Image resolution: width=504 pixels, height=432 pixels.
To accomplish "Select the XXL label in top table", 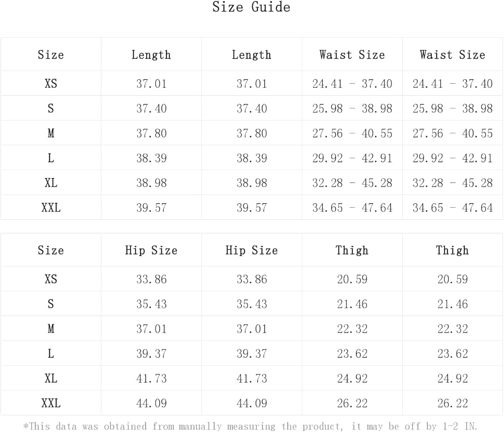I will tap(51, 208).
